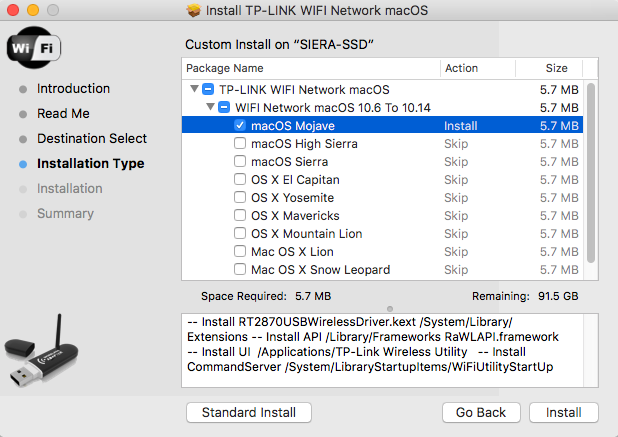Click the Remaining 91.5 GB text
This screenshot has height=437, width=618.
525,296
